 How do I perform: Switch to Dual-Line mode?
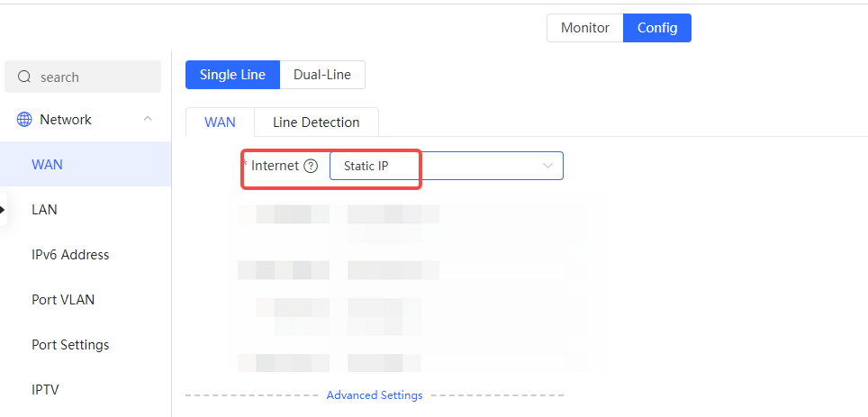pyautogui.click(x=322, y=75)
